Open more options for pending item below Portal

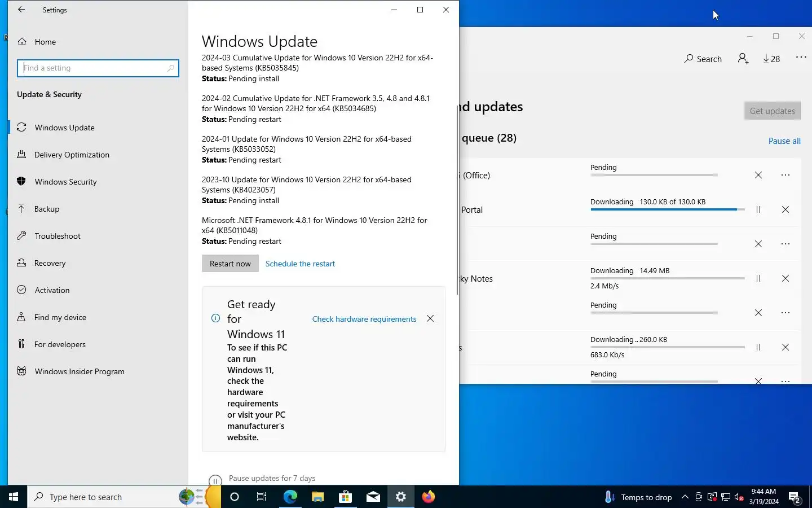(785, 244)
